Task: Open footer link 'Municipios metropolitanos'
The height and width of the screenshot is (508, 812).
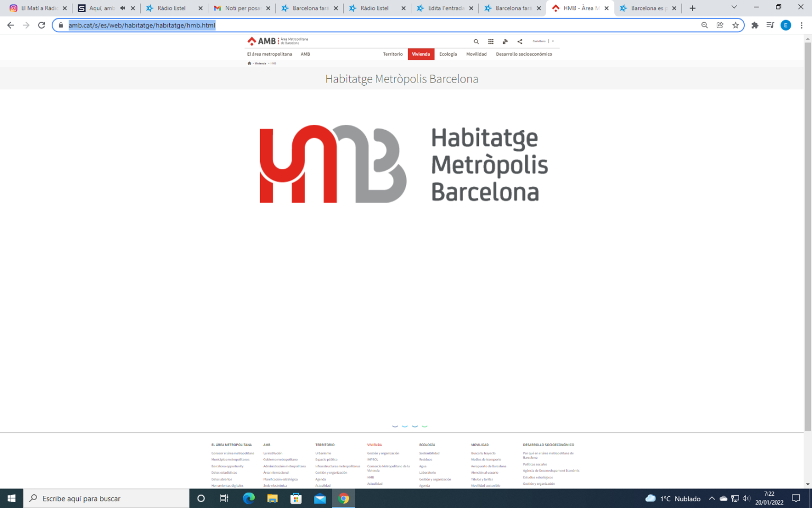Action: click(x=230, y=459)
